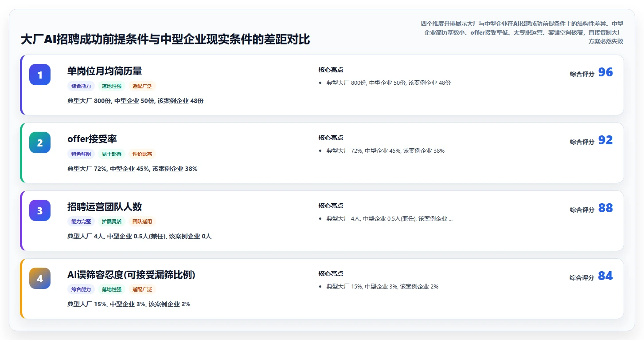Viewport: 644px width, 340px height.
Task: Click the score value 88
Action: [605, 208]
